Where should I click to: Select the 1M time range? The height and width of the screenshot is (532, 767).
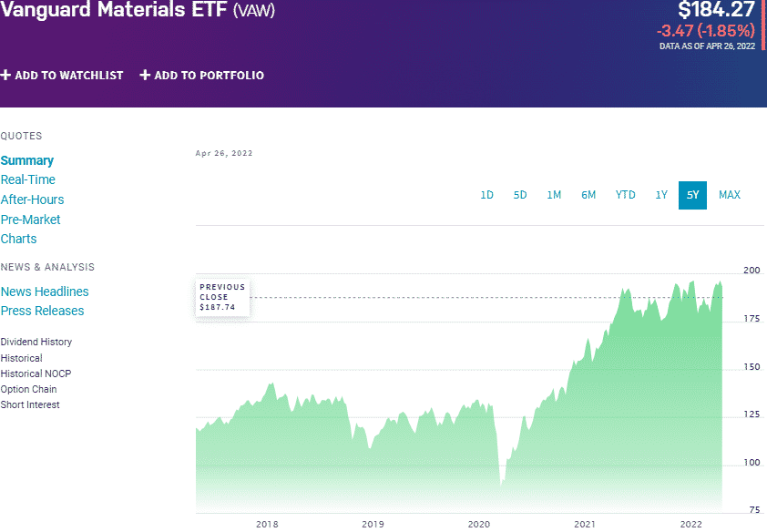(x=554, y=195)
